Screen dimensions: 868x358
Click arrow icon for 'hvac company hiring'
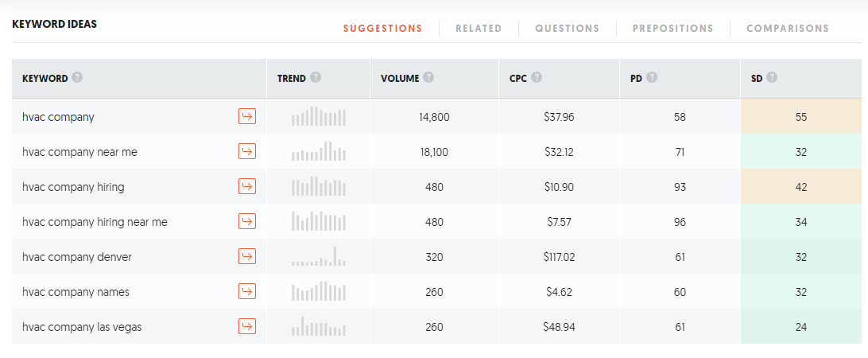click(x=247, y=187)
